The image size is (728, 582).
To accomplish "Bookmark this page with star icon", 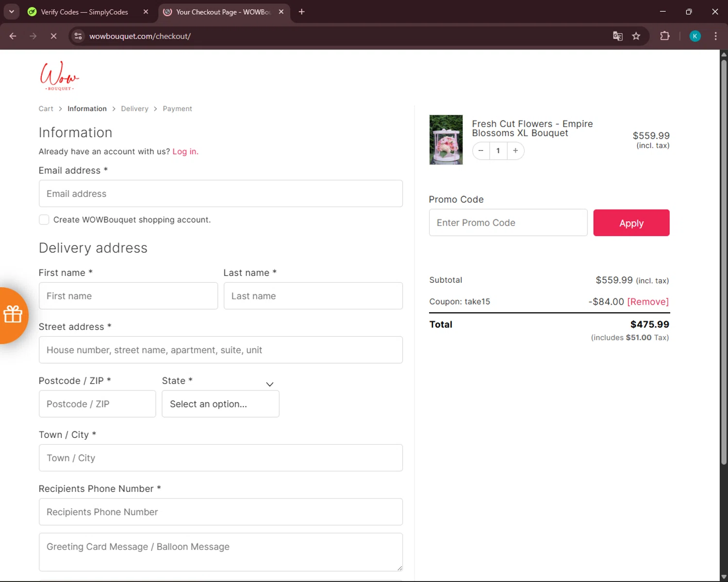I will tap(636, 36).
